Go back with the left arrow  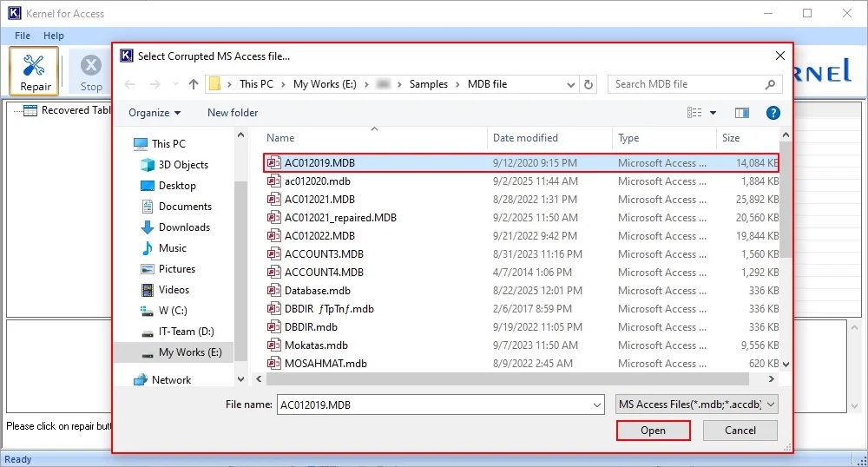pos(129,84)
